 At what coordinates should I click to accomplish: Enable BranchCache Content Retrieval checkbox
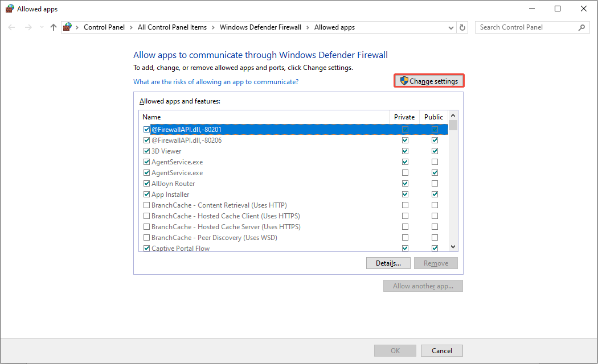pos(147,205)
